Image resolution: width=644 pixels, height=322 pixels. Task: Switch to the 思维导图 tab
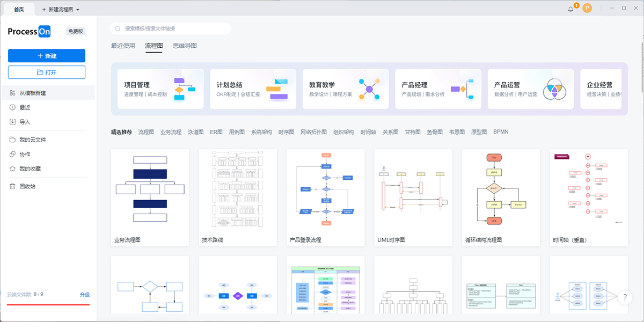185,46
